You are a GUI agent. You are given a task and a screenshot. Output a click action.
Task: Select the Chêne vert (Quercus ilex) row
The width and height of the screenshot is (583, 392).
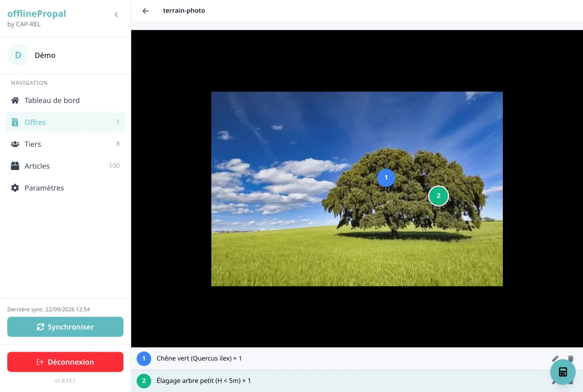click(x=357, y=359)
